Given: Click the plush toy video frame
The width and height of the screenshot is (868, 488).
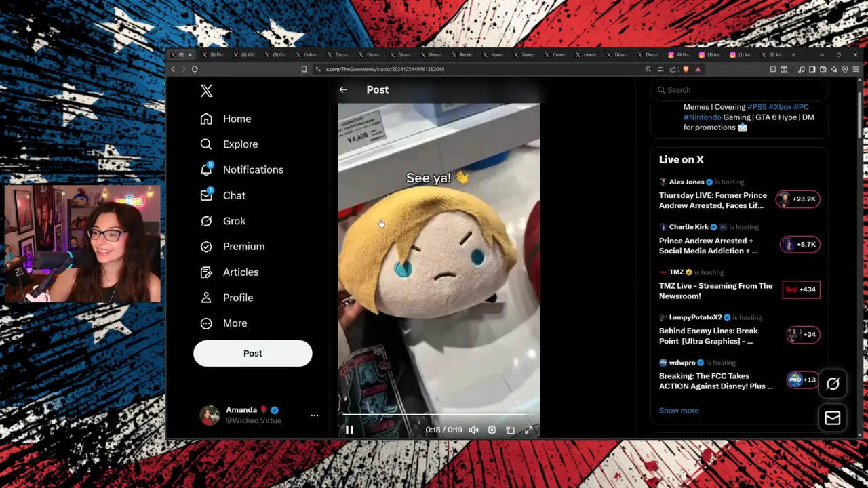Looking at the screenshot, I should (439, 270).
